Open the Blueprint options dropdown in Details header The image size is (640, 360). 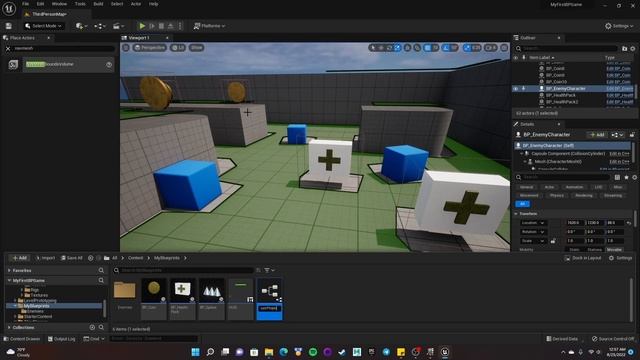click(617, 135)
